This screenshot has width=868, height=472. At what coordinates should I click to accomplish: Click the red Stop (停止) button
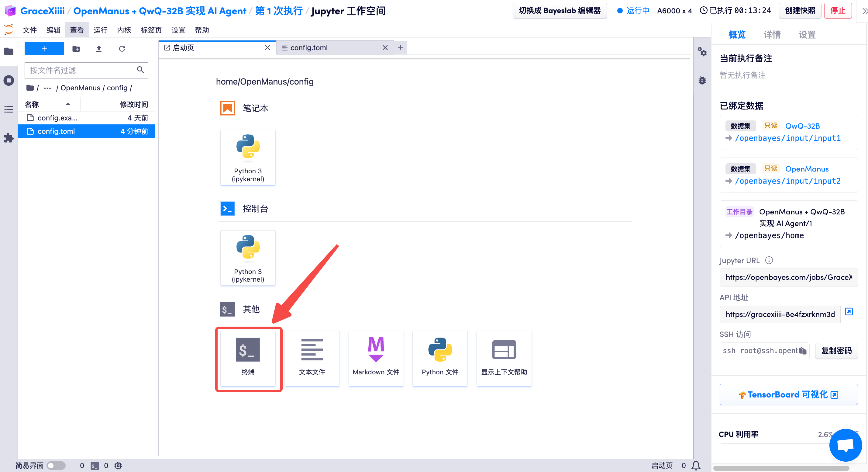pos(837,11)
